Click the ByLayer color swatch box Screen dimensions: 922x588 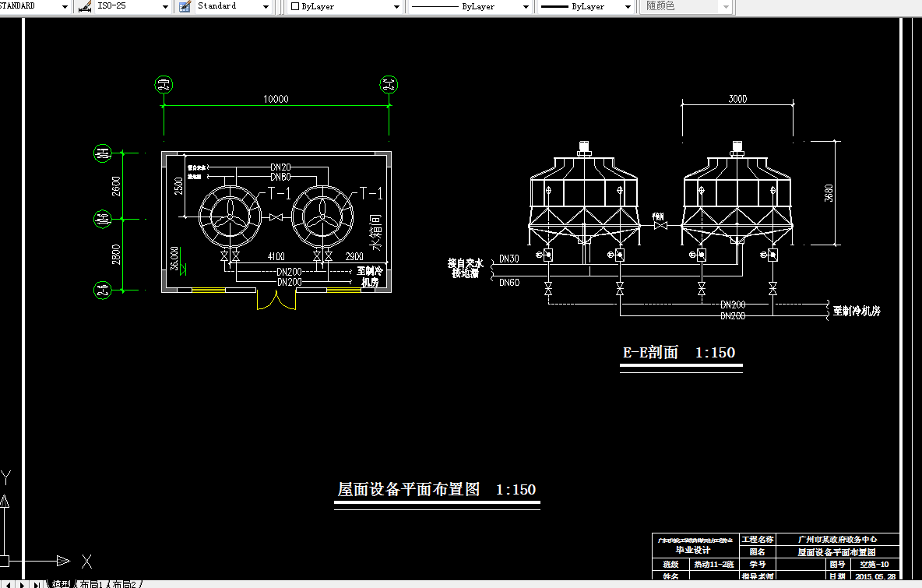click(x=295, y=6)
